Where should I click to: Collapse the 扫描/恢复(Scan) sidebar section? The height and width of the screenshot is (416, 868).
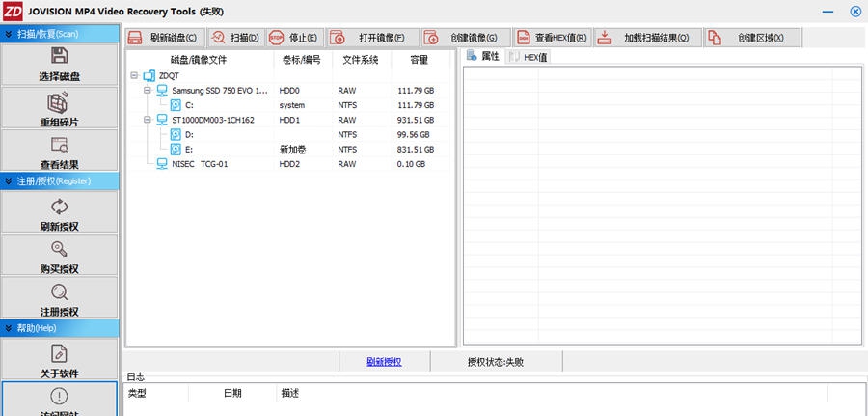[x=9, y=34]
